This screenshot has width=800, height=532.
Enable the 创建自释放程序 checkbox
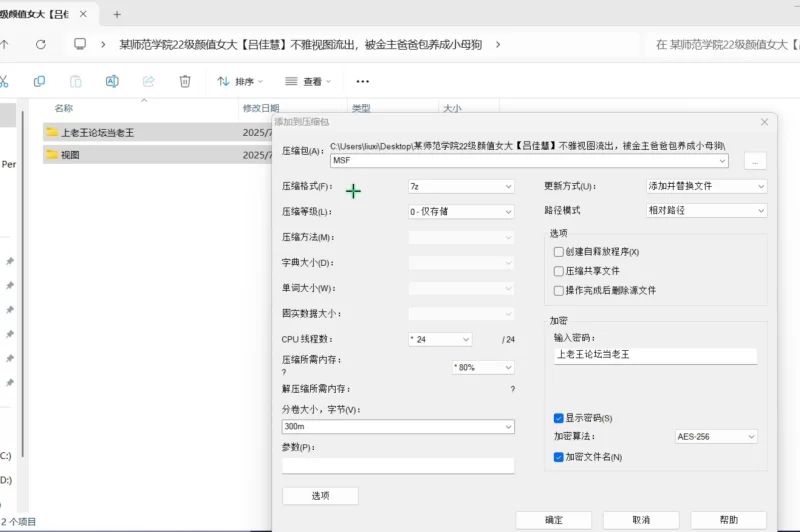[x=559, y=252]
